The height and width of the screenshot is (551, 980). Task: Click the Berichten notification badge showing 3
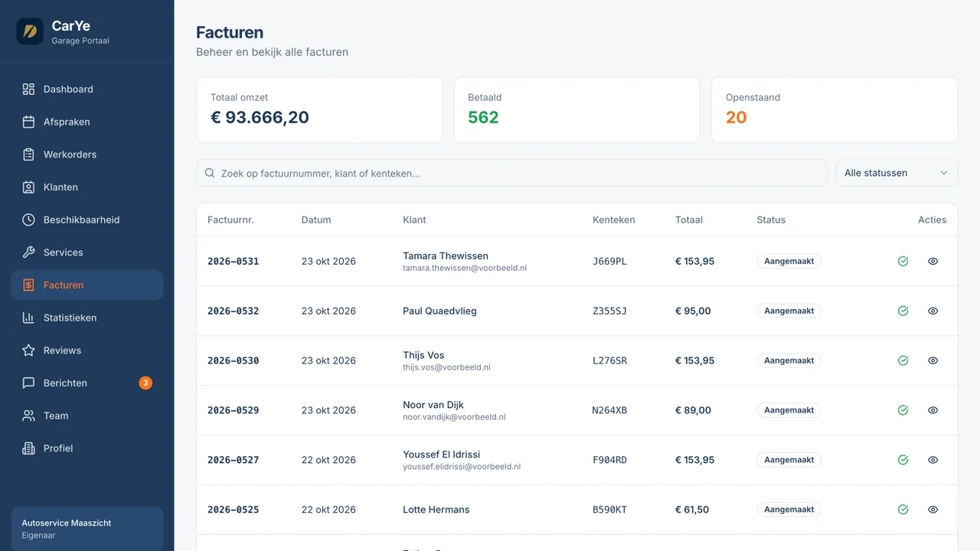click(145, 383)
